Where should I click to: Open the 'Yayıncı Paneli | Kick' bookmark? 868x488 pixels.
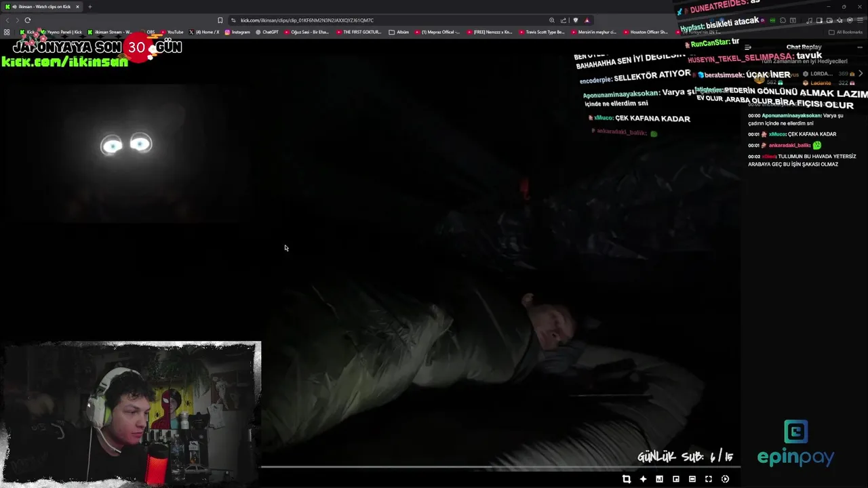point(60,32)
